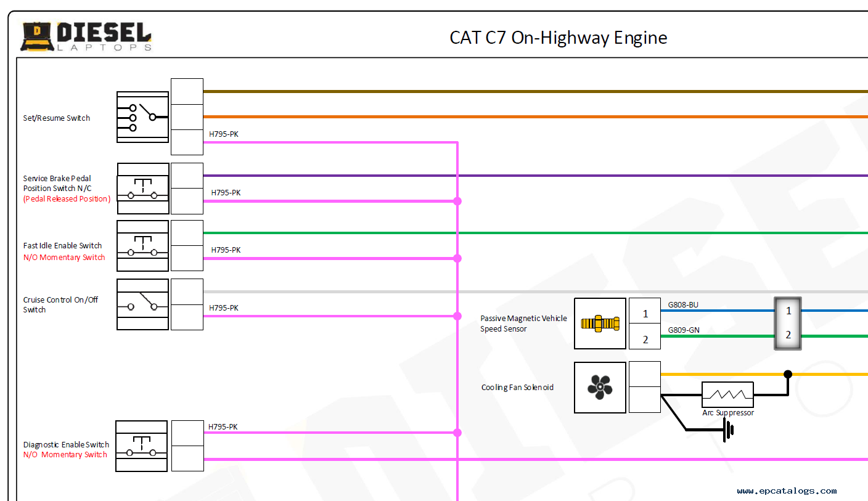Click the Set/Resume Switch symbol
868x501 pixels.
142,117
